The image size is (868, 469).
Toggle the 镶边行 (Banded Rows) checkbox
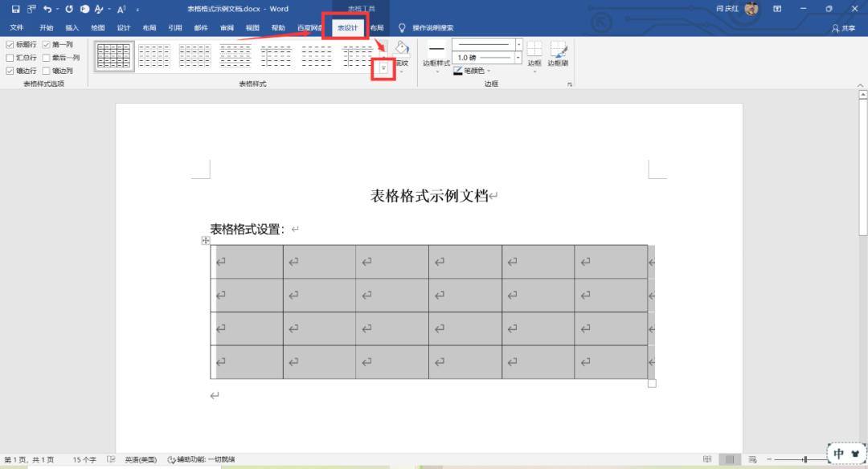[x=10, y=71]
